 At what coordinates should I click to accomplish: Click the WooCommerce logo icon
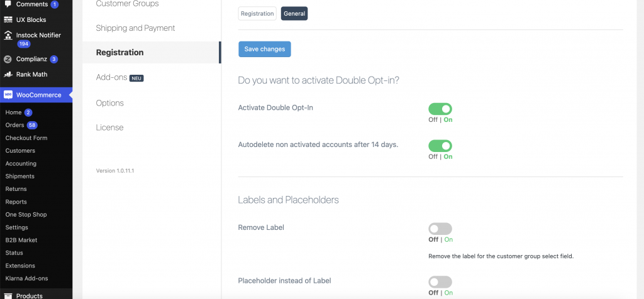click(x=8, y=95)
